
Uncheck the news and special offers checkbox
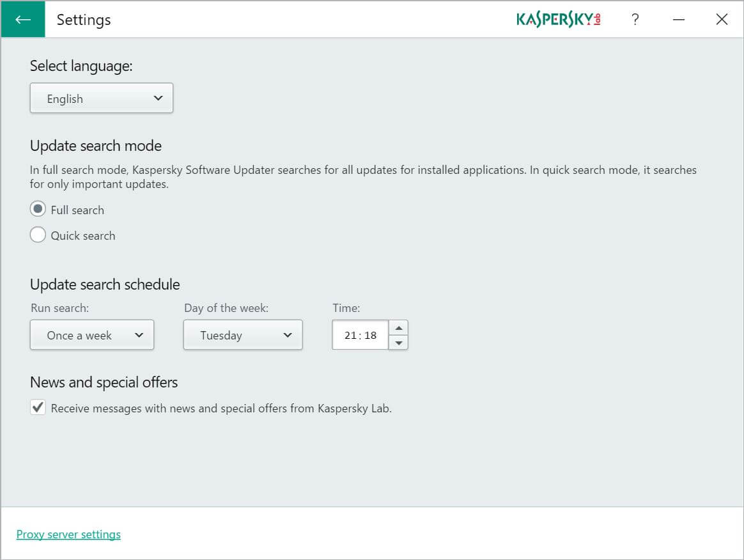[x=38, y=408]
